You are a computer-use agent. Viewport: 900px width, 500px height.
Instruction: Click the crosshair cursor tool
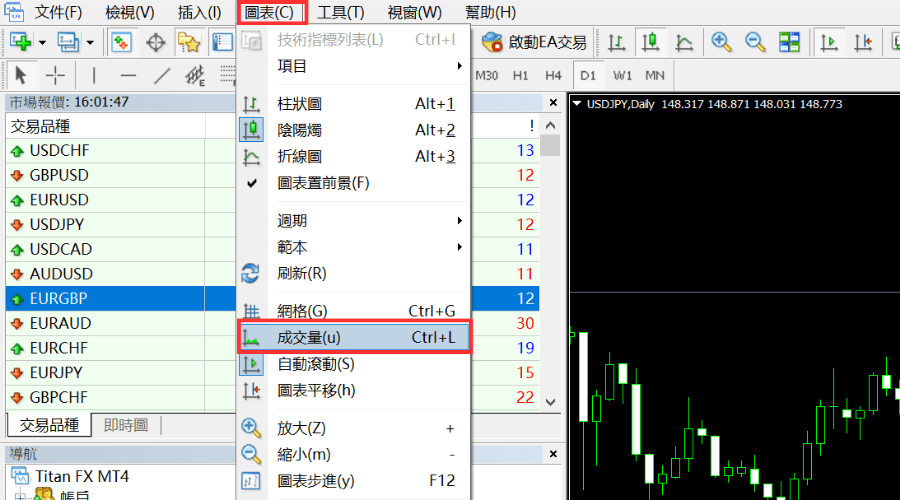click(56, 75)
